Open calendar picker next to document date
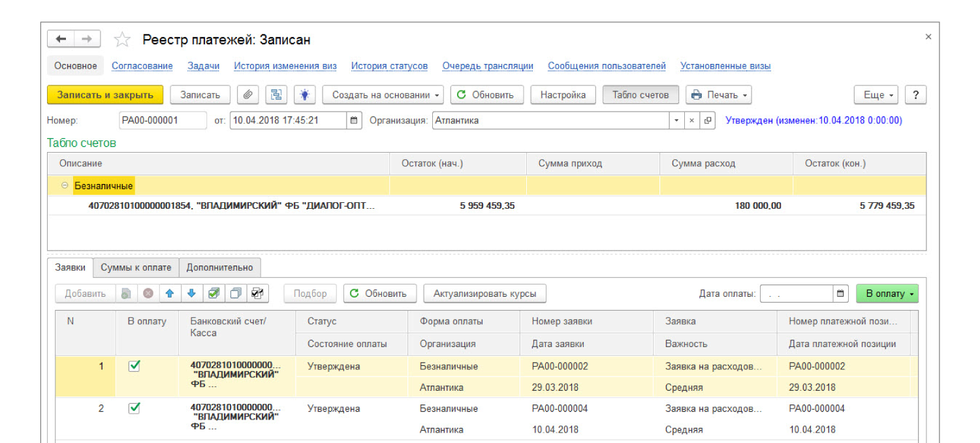 (x=354, y=121)
